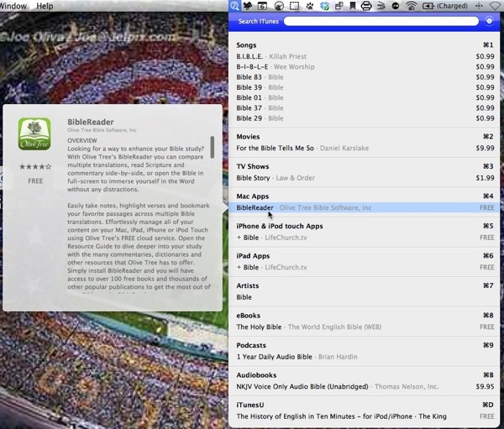Image resolution: width=504 pixels, height=429 pixels.
Task: Open the bookmark ribbon menu bar icon
Action: tap(353, 6)
